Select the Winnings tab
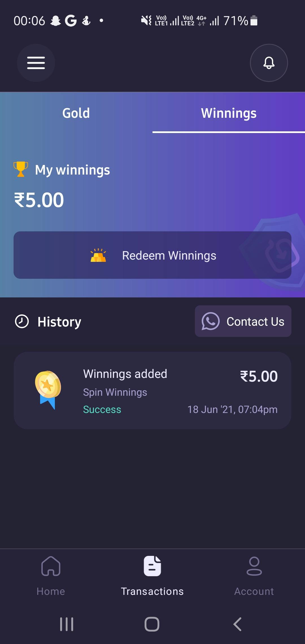Viewport: 305px width, 644px height. pos(229,113)
